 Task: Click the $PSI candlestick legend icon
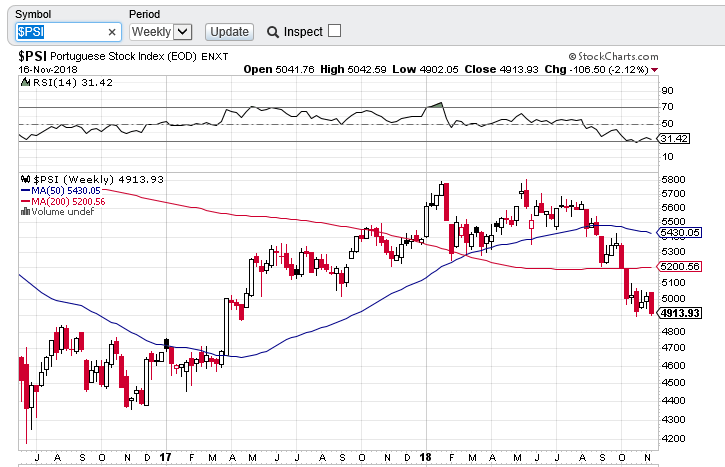click(x=26, y=179)
